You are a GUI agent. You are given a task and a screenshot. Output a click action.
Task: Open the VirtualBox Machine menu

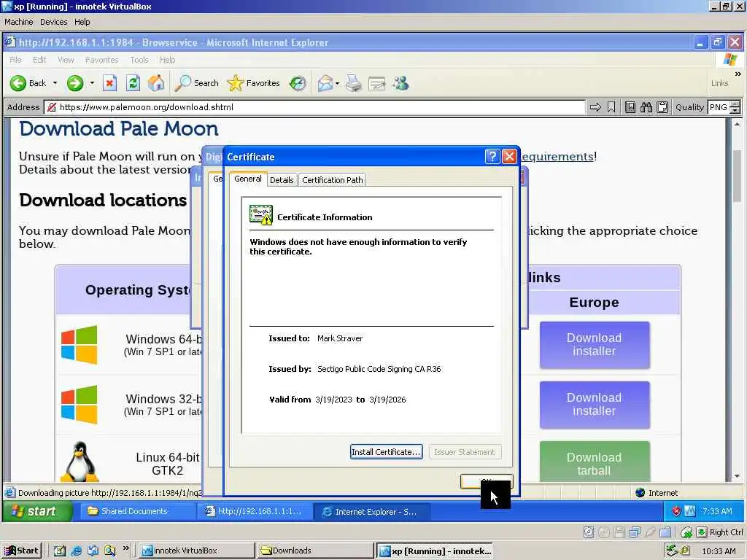tap(18, 22)
